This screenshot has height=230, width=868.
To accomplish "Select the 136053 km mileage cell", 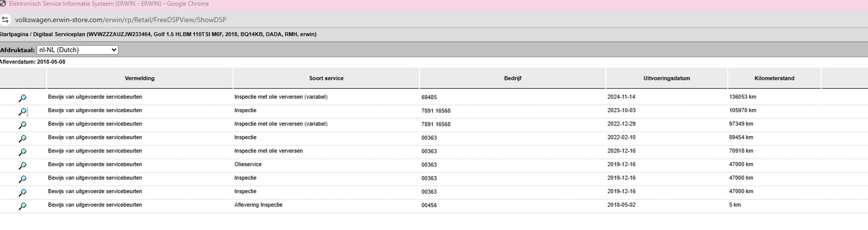I will (743, 97).
